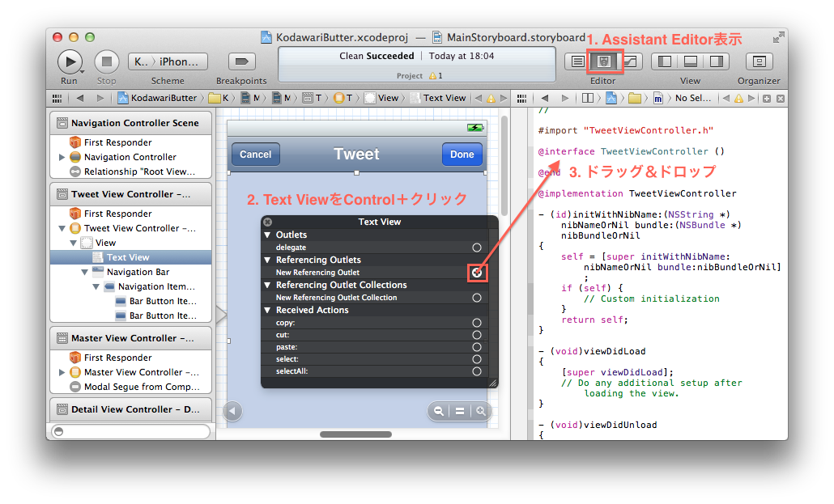
Task: Click the Done bar button
Action: [462, 155]
